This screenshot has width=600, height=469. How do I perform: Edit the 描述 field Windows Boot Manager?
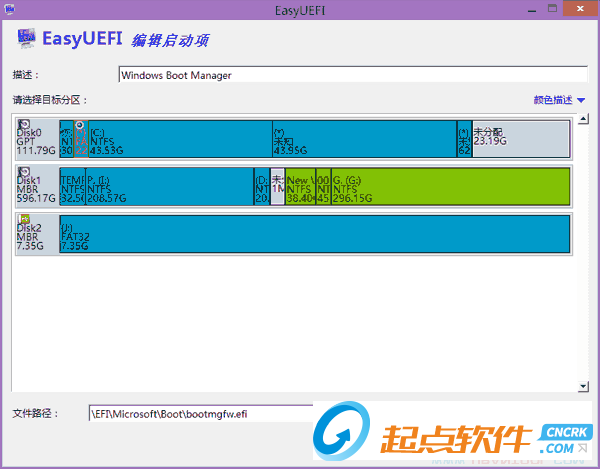pos(353,75)
